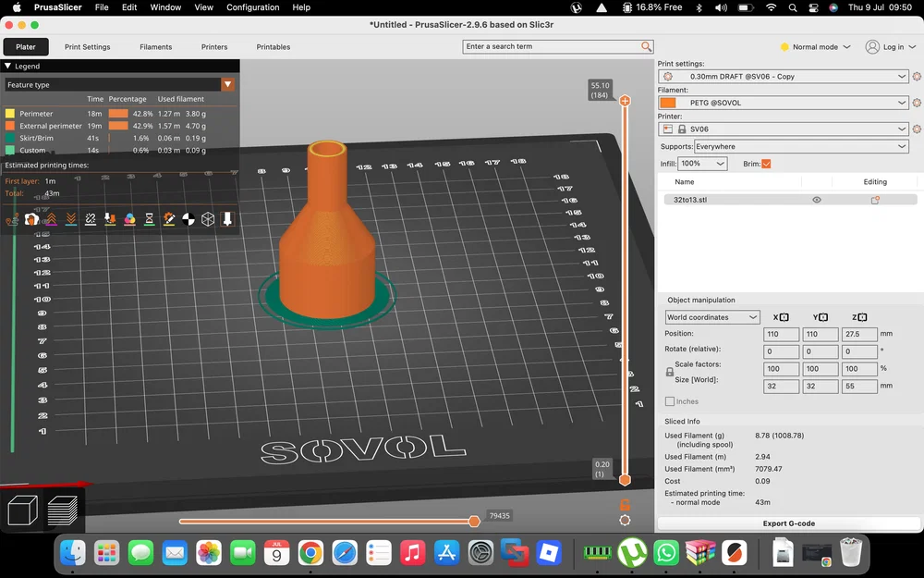The height and width of the screenshot is (578, 924).
Task: Click the Plater tab button
Action: pos(25,46)
